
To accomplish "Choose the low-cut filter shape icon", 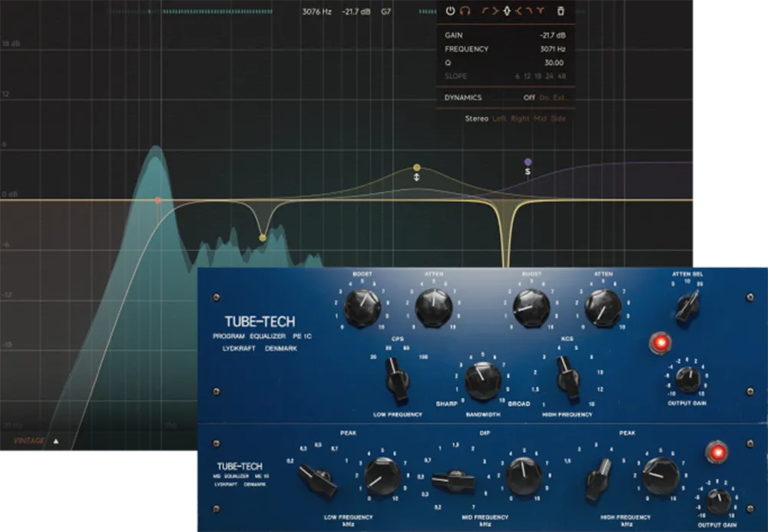I will 485,11.
